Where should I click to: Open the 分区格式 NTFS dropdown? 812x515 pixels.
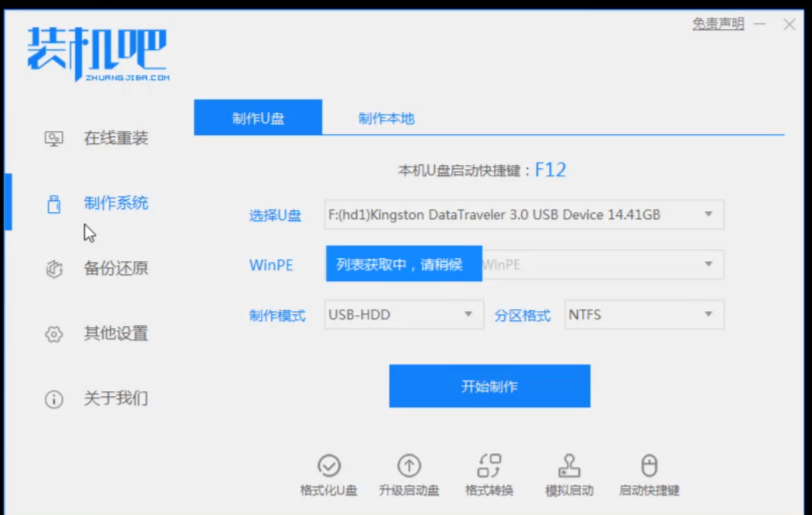click(708, 315)
